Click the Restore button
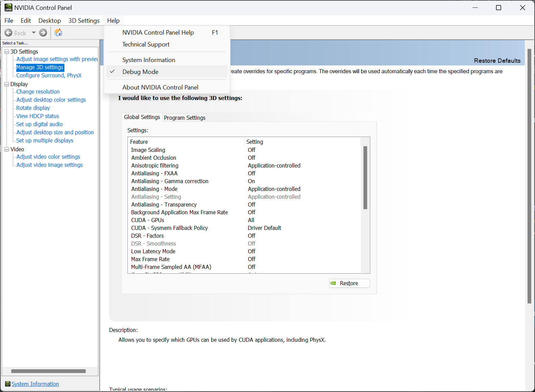 pyautogui.click(x=349, y=283)
